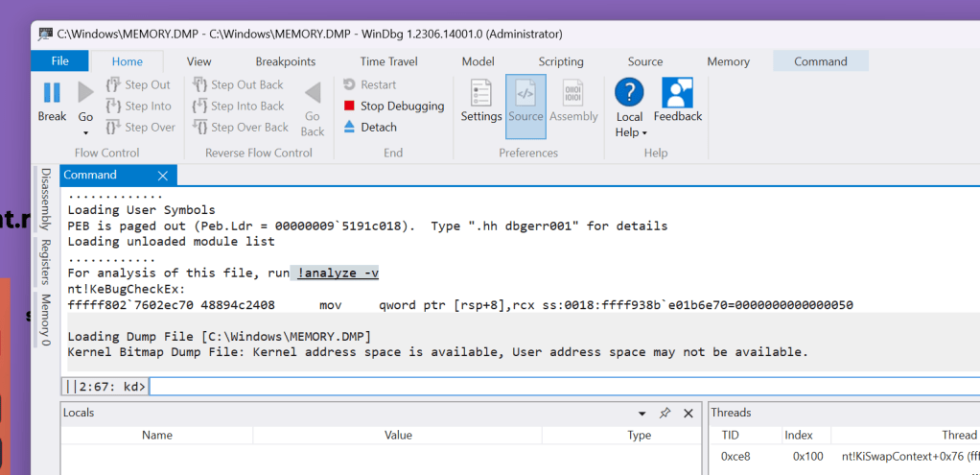Click the 'Kernel Bitmap Dump File' line

[437, 352]
